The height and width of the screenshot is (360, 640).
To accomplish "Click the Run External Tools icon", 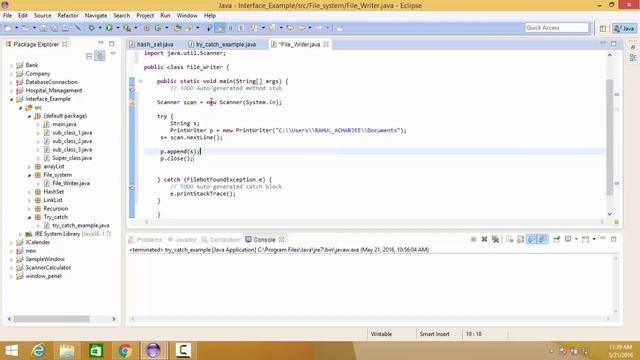I will pos(127,28).
